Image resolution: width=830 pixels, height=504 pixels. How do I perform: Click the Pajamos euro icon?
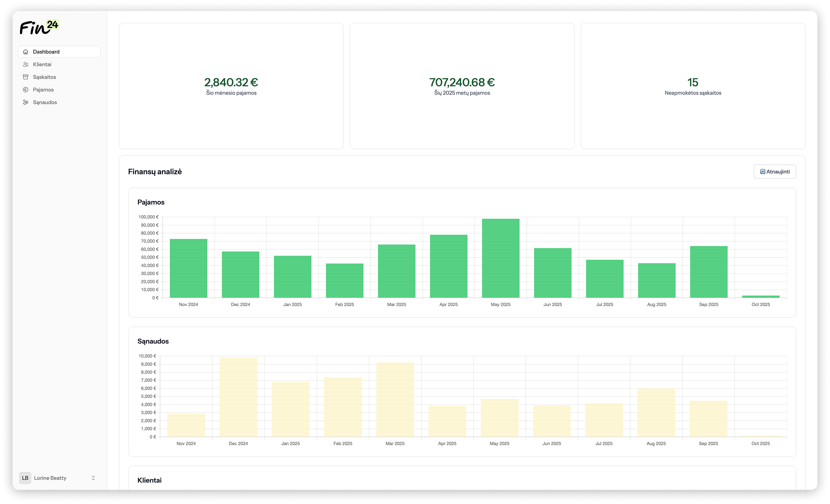26,90
